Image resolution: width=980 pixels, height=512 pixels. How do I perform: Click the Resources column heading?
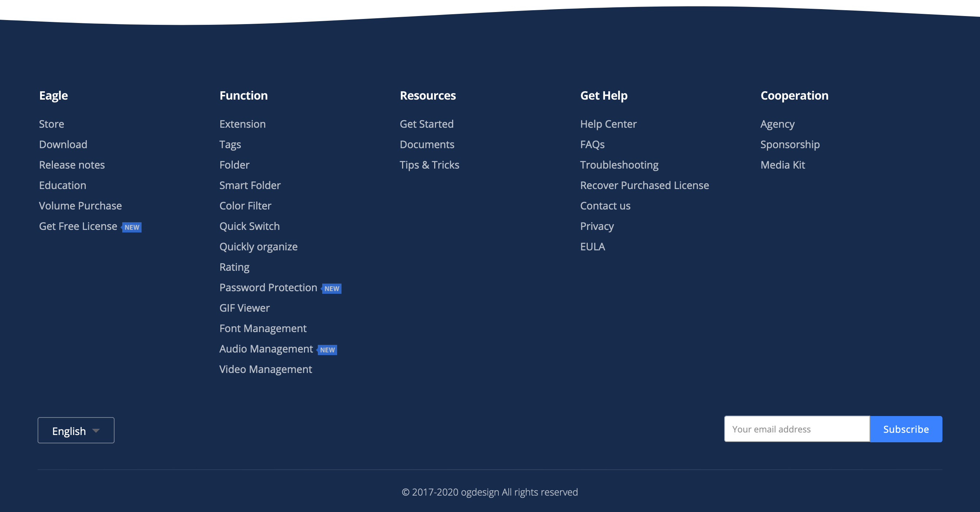428,96
